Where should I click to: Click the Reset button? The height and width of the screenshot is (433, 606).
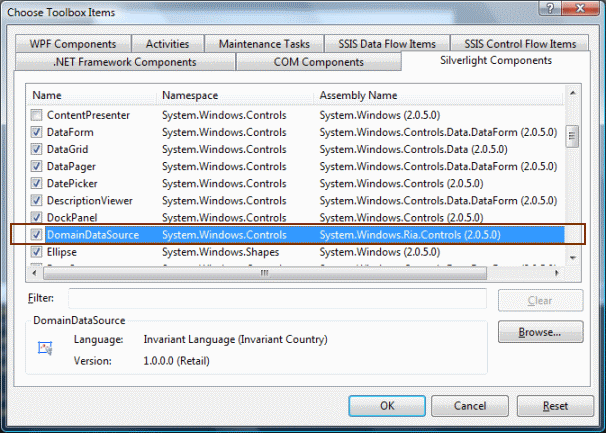555,406
